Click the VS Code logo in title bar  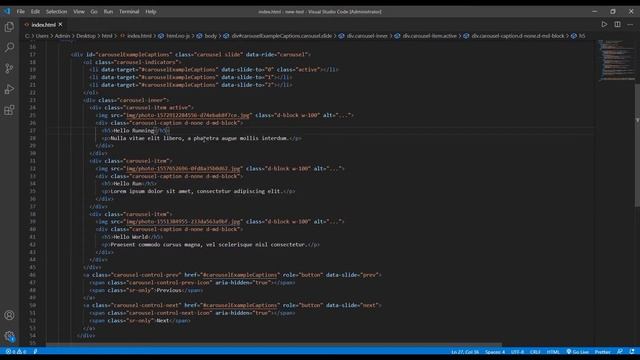(7, 11)
